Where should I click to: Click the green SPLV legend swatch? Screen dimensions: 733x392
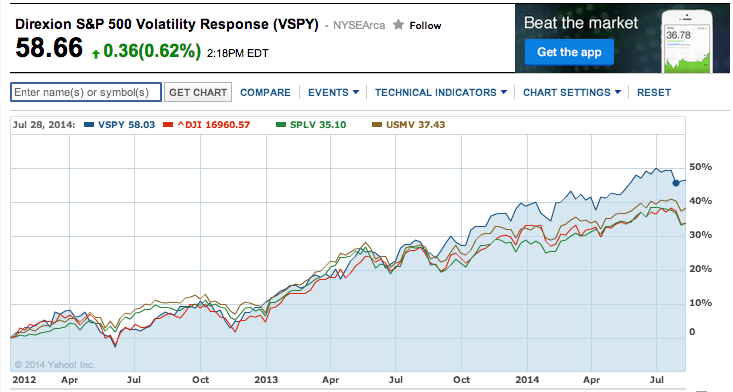click(x=280, y=125)
